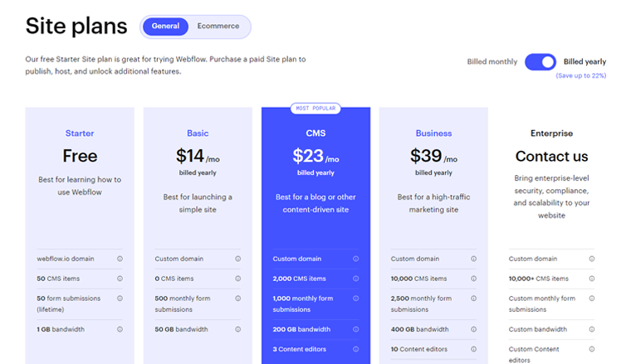Screen dimensions: 631x364
Task: Click the Free price on Starter
Action: tap(80, 156)
